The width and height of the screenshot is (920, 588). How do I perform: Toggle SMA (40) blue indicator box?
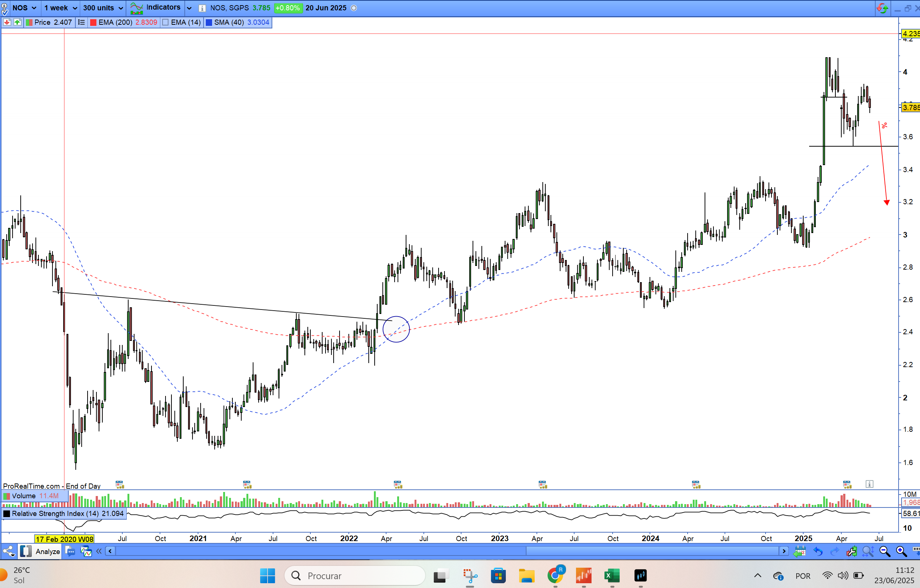pyautogui.click(x=209, y=23)
